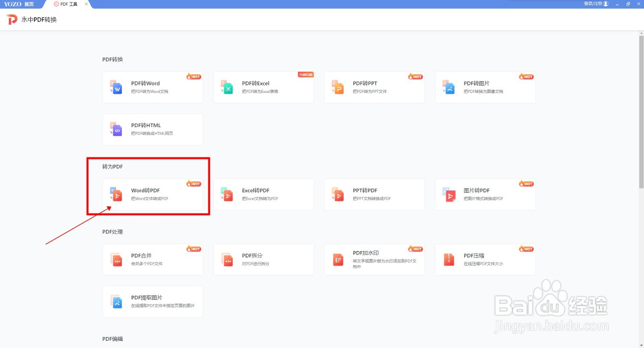The image size is (644, 348).
Task: Open the Excel转PDF conversion card
Action: [264, 194]
